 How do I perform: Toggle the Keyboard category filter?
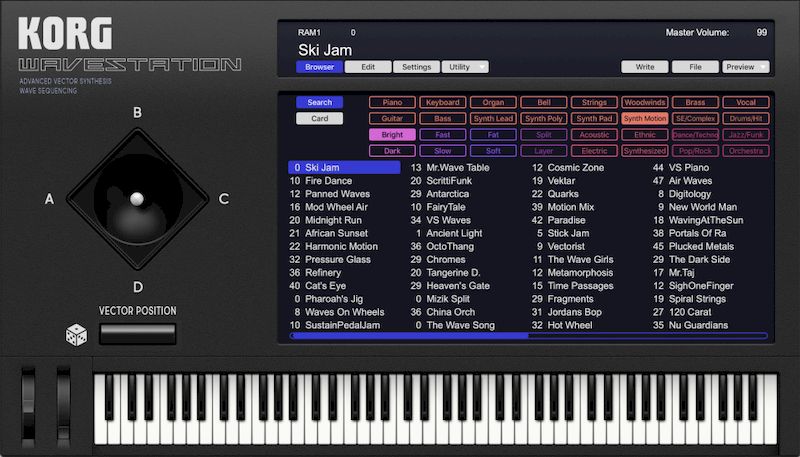(443, 103)
